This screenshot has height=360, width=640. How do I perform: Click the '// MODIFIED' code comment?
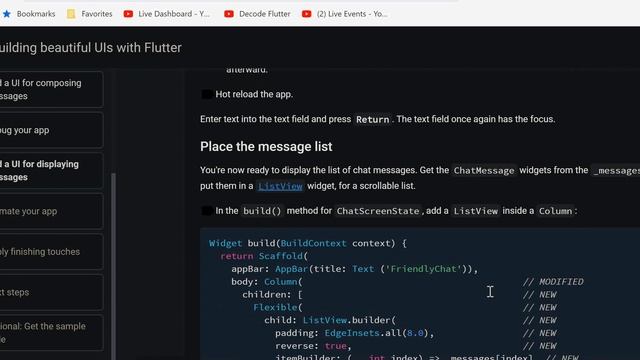coord(553,282)
